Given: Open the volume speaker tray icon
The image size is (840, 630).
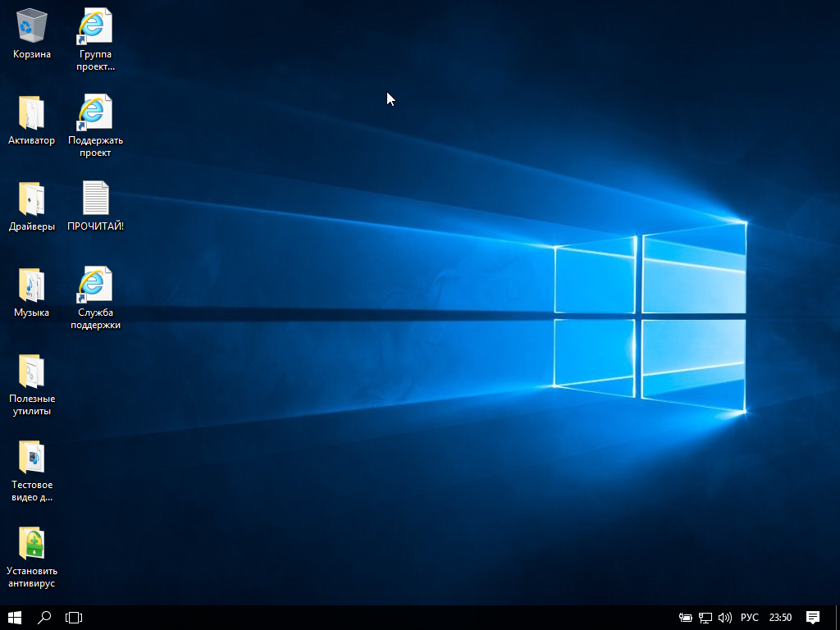Looking at the screenshot, I should pos(724,618).
